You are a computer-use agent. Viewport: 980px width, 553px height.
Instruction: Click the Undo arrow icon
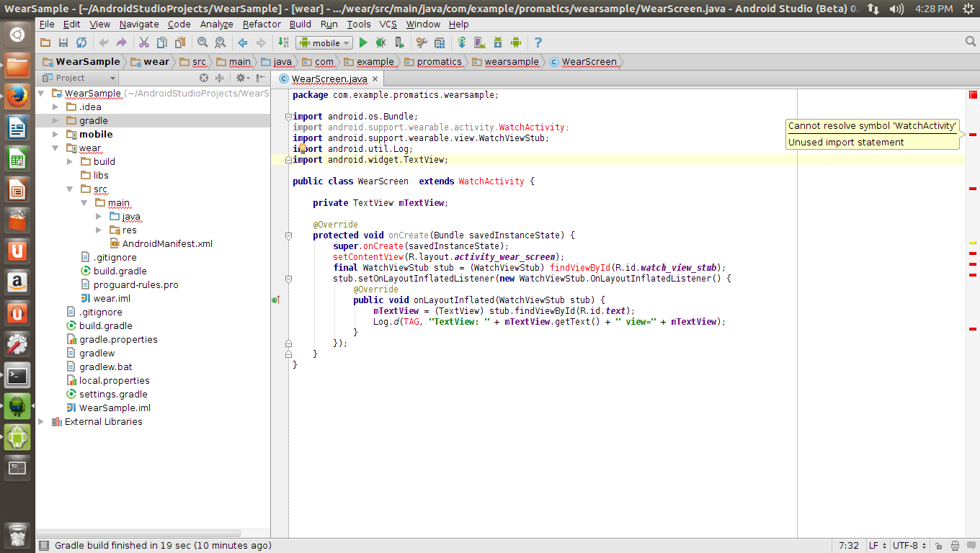[x=104, y=43]
